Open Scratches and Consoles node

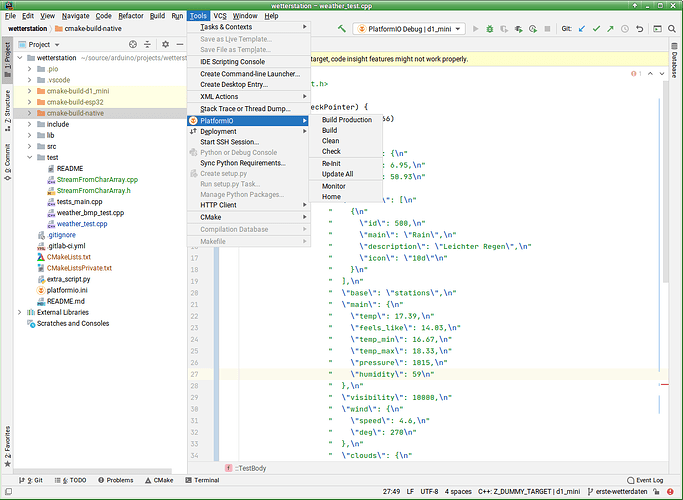coord(73,323)
